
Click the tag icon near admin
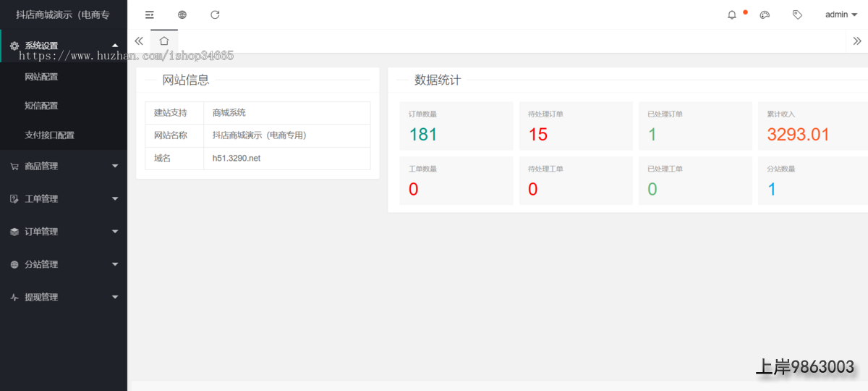[797, 14]
